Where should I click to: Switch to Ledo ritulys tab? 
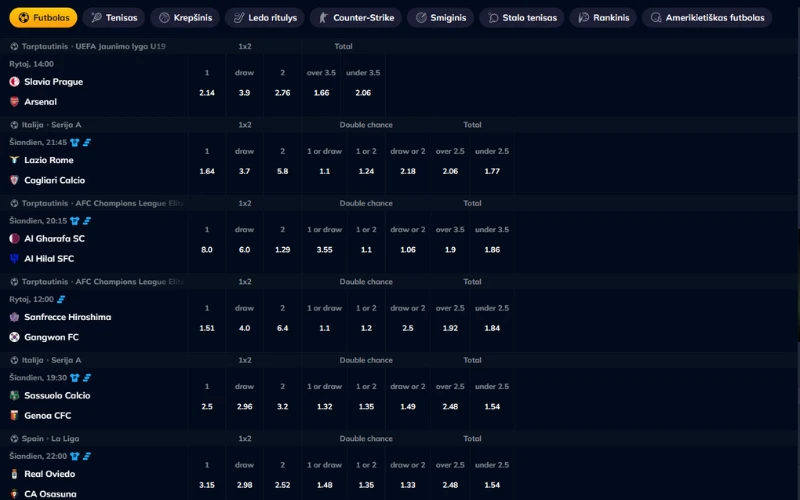click(x=265, y=17)
